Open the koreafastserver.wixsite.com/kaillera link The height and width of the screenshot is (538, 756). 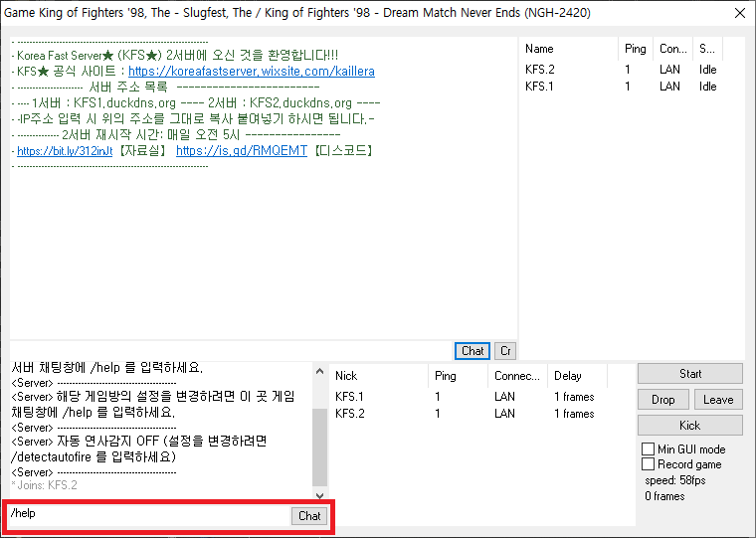pos(252,72)
